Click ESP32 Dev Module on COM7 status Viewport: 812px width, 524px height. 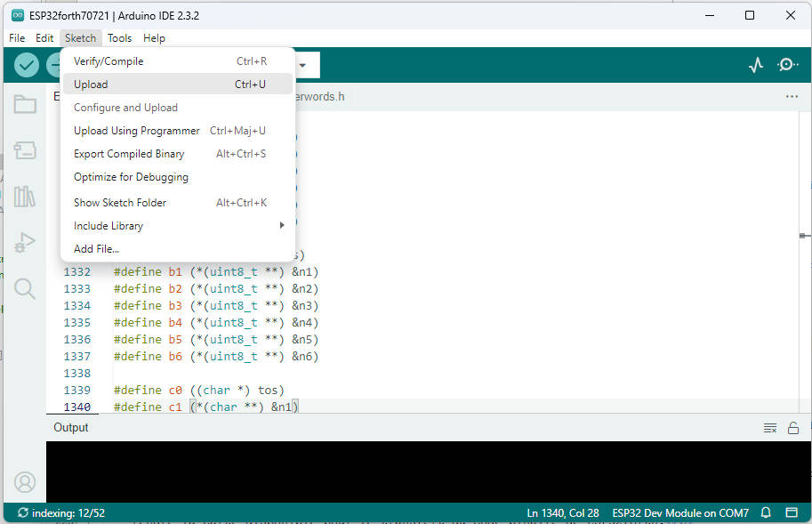(680, 512)
